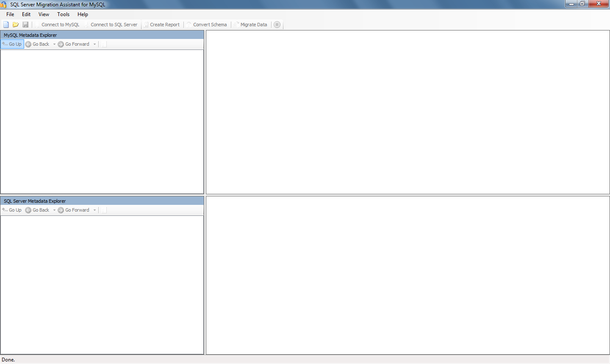Image resolution: width=610 pixels, height=364 pixels.
Task: Click the application icon in title bar
Action: pos(4,4)
